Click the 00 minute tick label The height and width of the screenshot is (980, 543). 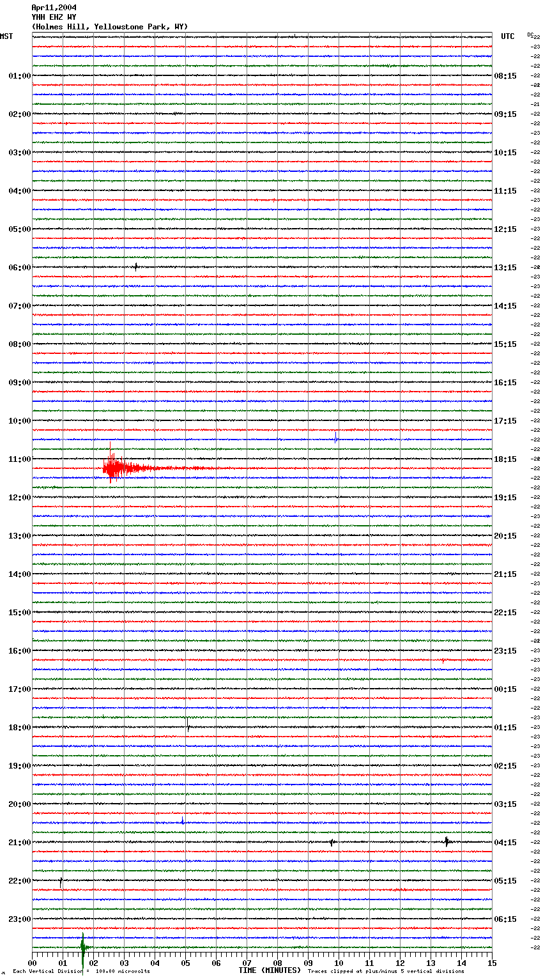pyautogui.click(x=32, y=963)
